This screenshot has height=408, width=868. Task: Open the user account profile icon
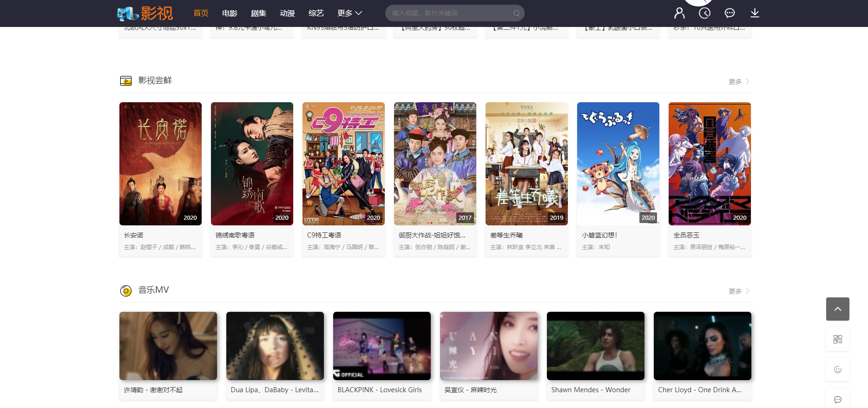[679, 13]
